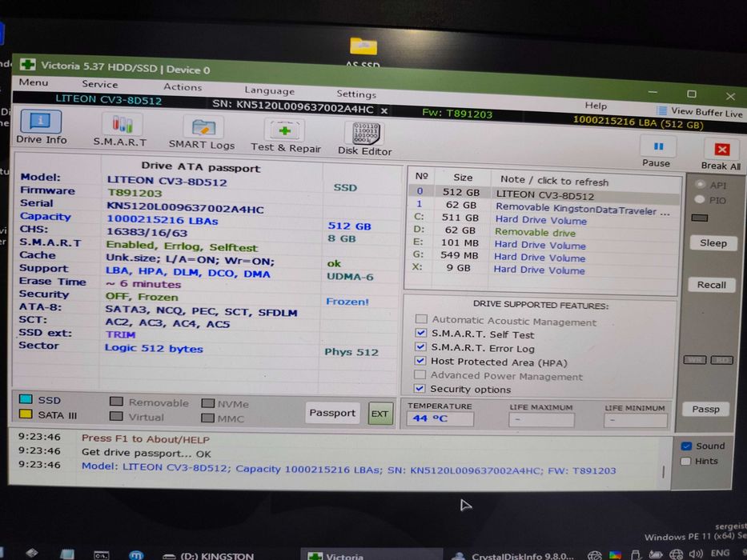Click the Pause icon button

point(658,146)
